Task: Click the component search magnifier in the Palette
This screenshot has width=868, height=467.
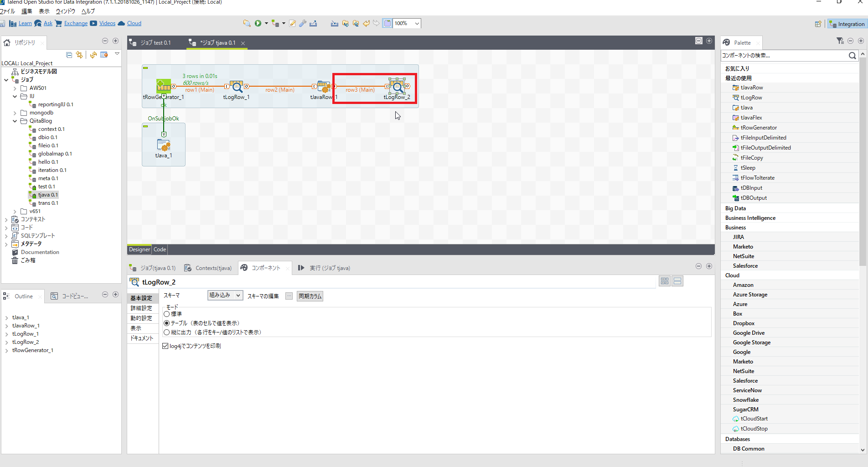Action: tap(852, 55)
